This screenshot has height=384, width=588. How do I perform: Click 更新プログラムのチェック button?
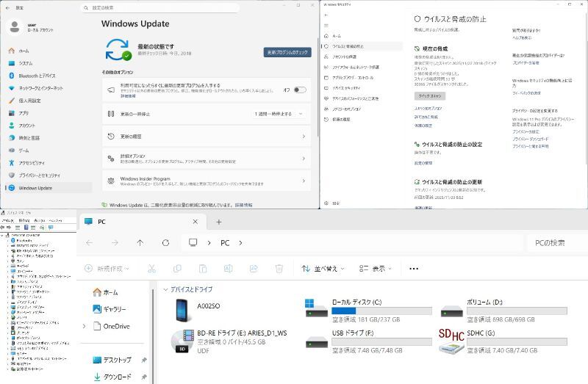287,52
